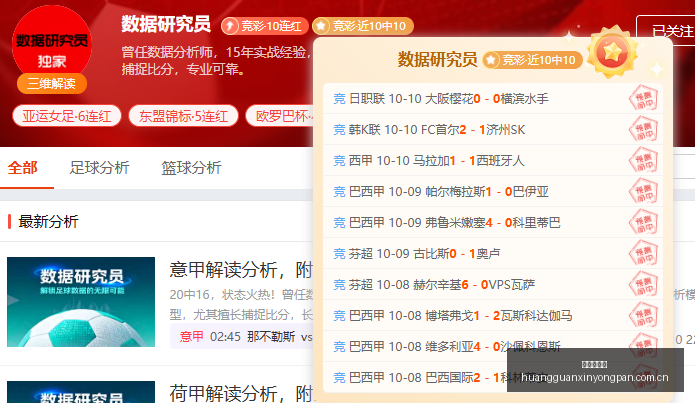Click hit stamp icon on 赫尔辛基 row
The height and width of the screenshot is (403, 695).
click(643, 284)
